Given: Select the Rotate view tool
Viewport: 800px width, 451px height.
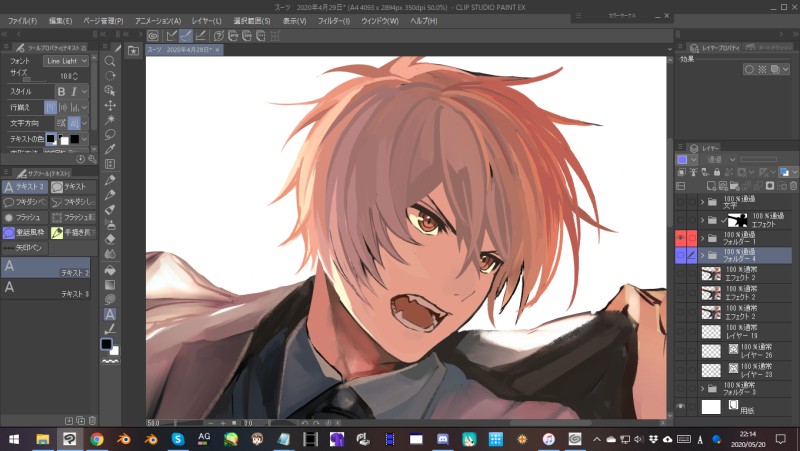Looking at the screenshot, I should pyautogui.click(x=110, y=76).
